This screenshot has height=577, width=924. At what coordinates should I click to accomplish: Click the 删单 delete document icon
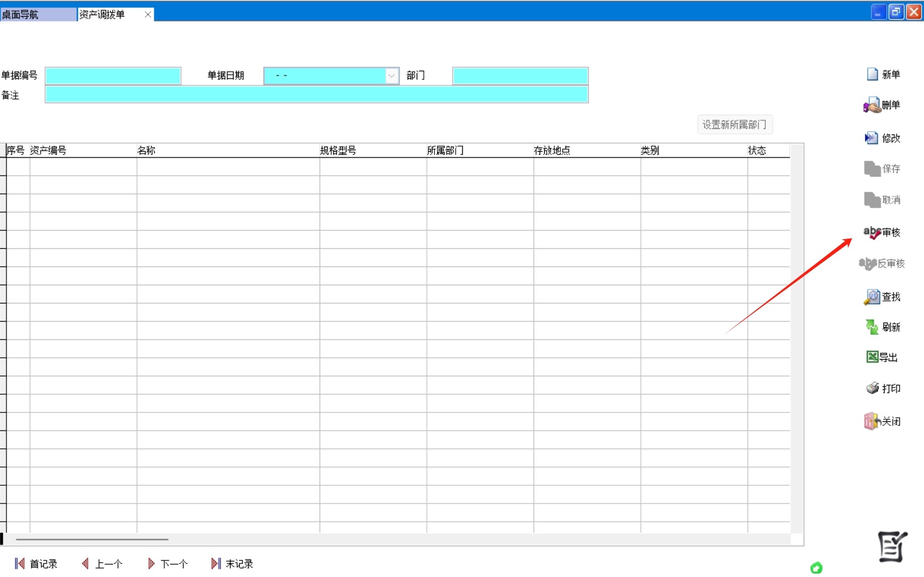(x=872, y=105)
